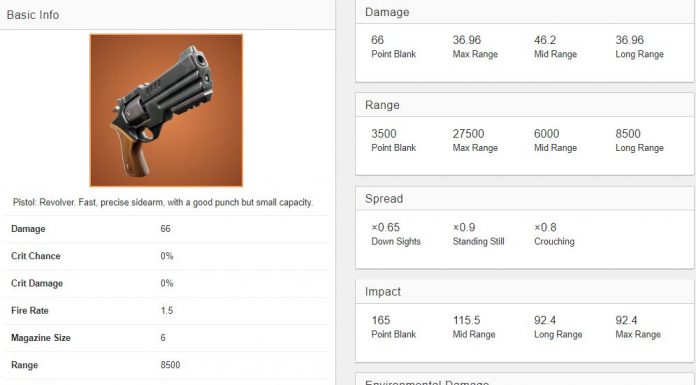696x385 pixels.
Task: Select the Damage row showing 66
Action: coord(166,229)
